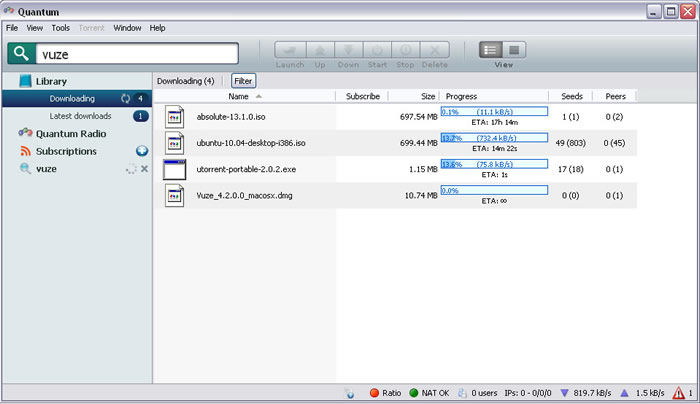
Task: Close the vuze search sidebar entry
Action: pos(144,169)
